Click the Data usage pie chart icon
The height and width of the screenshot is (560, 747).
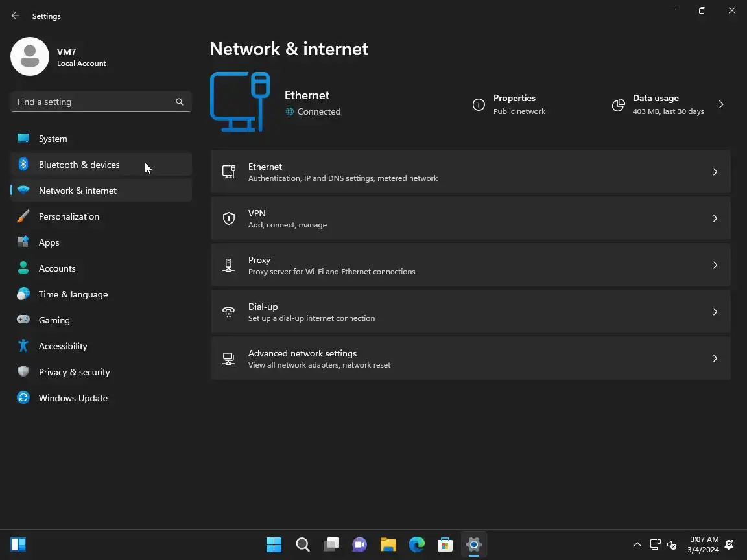click(619, 104)
